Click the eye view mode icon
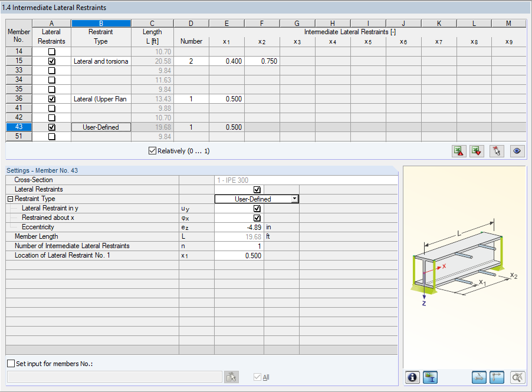Viewport: 532px width, 392px height. click(517, 151)
